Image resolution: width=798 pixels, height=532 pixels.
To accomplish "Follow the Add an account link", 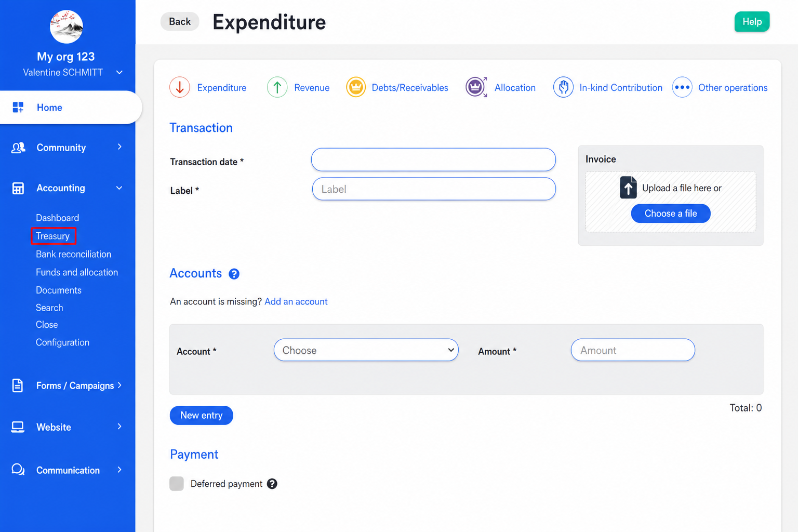I will pyautogui.click(x=296, y=301).
